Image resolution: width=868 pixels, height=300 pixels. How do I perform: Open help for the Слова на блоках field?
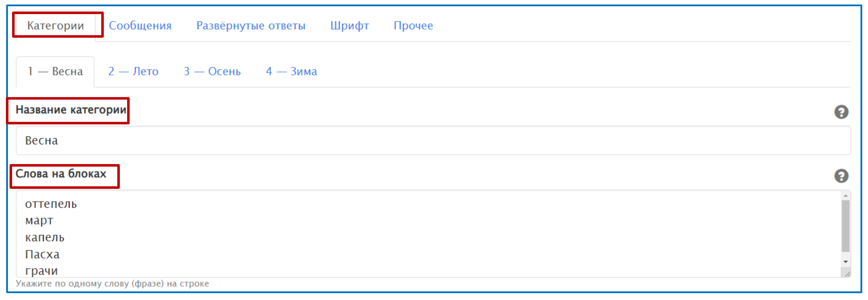pyautogui.click(x=841, y=176)
